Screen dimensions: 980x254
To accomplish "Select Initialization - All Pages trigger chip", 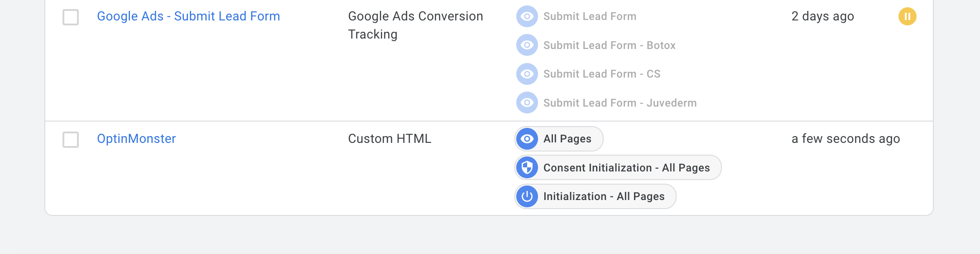I will tap(595, 196).
